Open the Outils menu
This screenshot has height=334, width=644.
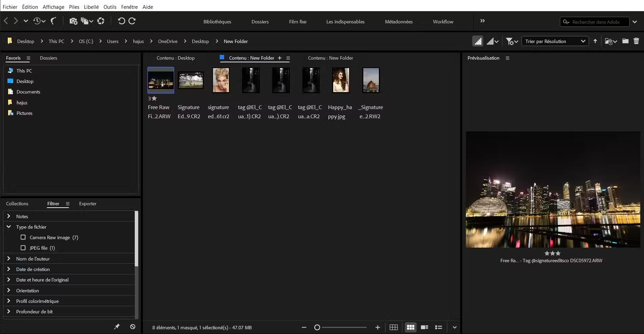click(x=110, y=7)
